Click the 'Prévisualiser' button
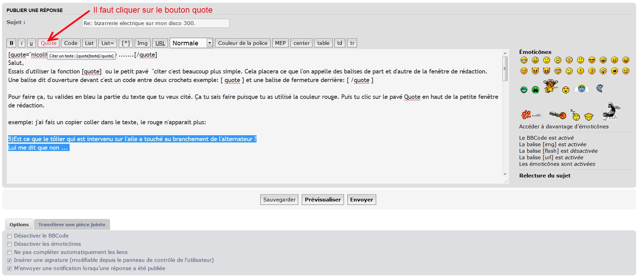The height and width of the screenshot is (278, 644). (323, 200)
